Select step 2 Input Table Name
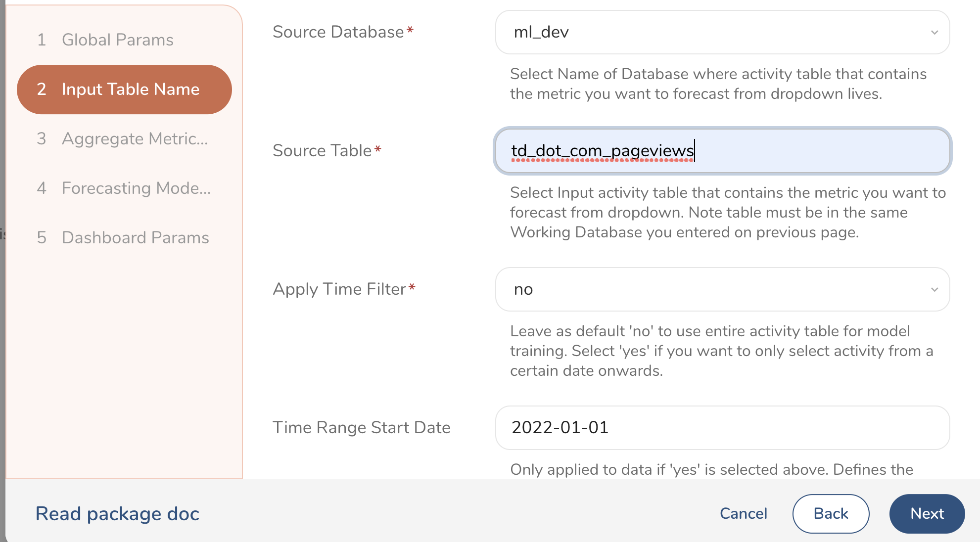 click(124, 90)
